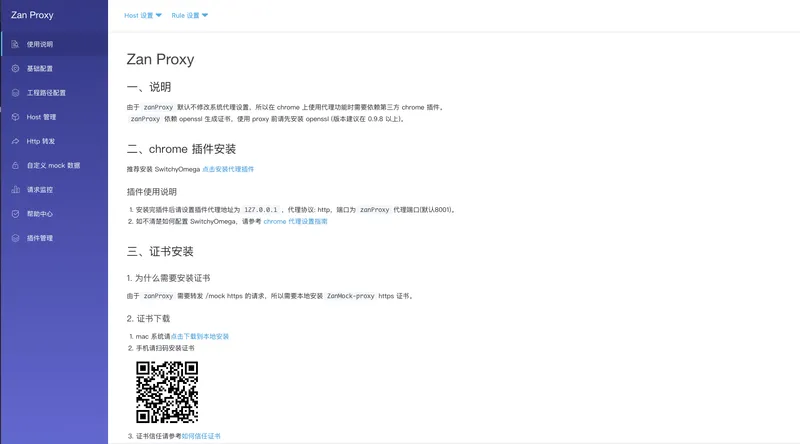
Task: Click the 插件使用说明 subheading
Action: click(152, 192)
